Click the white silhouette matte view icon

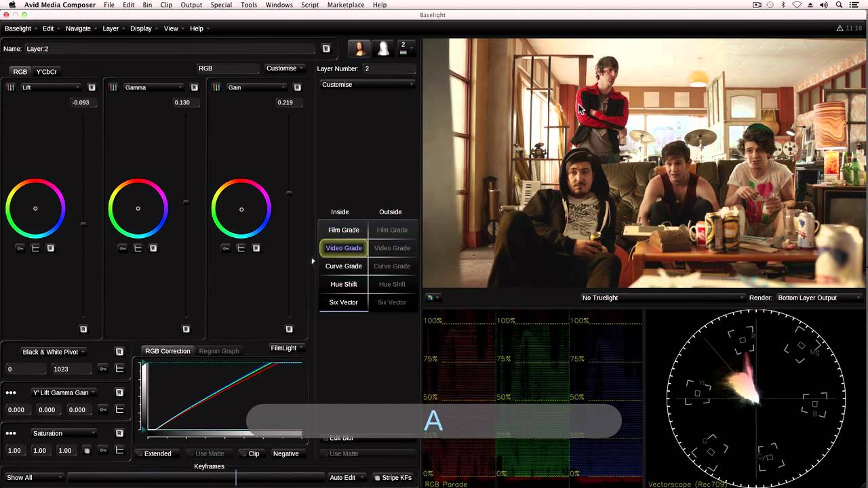tap(383, 48)
